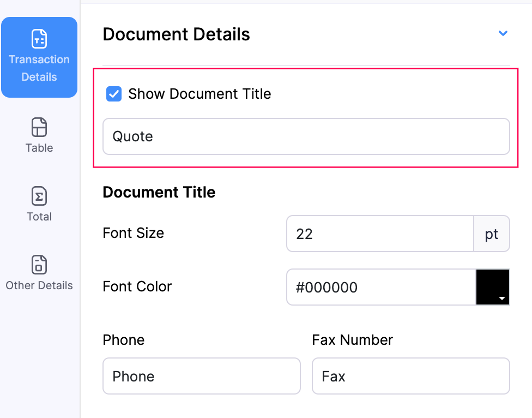
Task: Click the document text icon above Transaction Details
Action: click(39, 40)
